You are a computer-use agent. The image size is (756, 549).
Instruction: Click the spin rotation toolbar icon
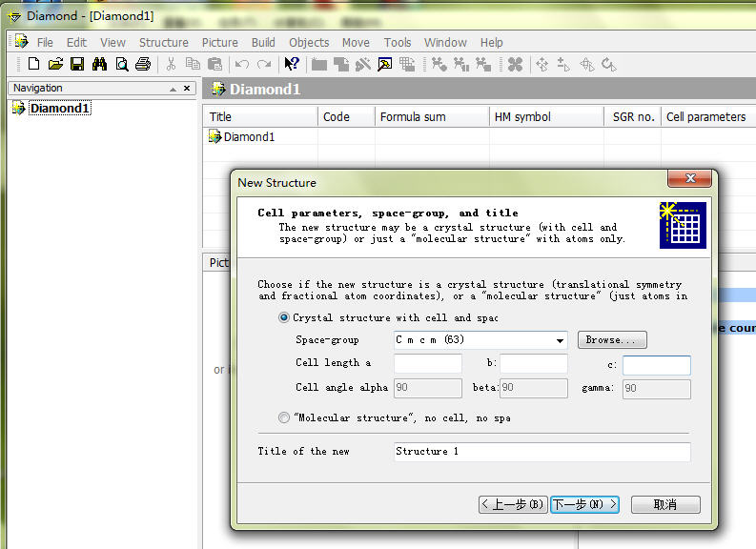tap(609, 64)
